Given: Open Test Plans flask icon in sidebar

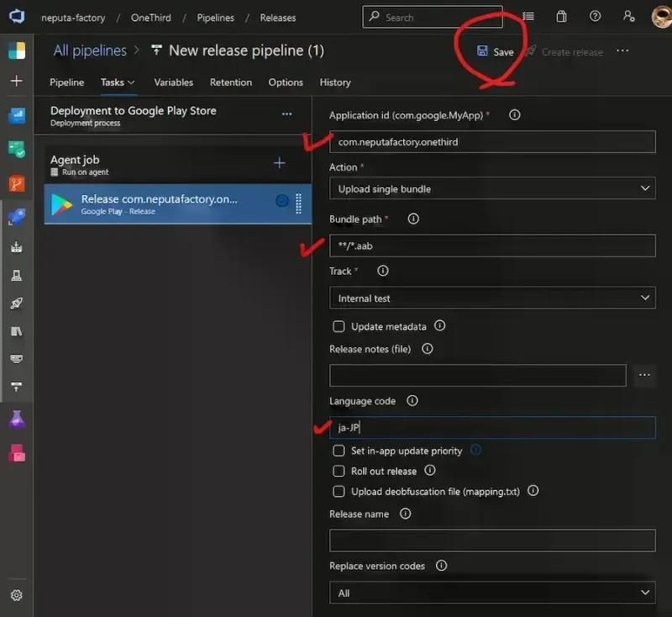Looking at the screenshot, I should [x=17, y=419].
